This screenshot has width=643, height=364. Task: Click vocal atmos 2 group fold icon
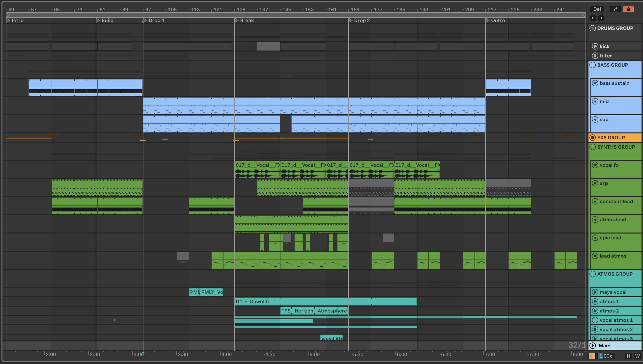pos(595,329)
